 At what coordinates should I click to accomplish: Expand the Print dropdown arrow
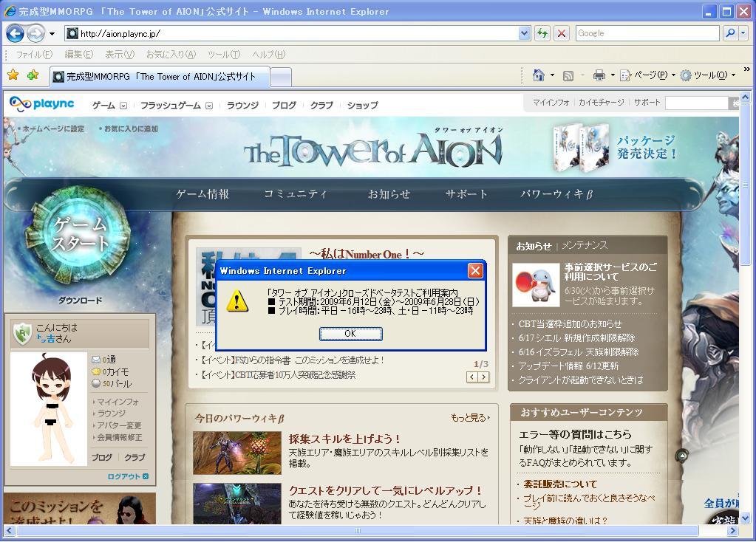613,75
